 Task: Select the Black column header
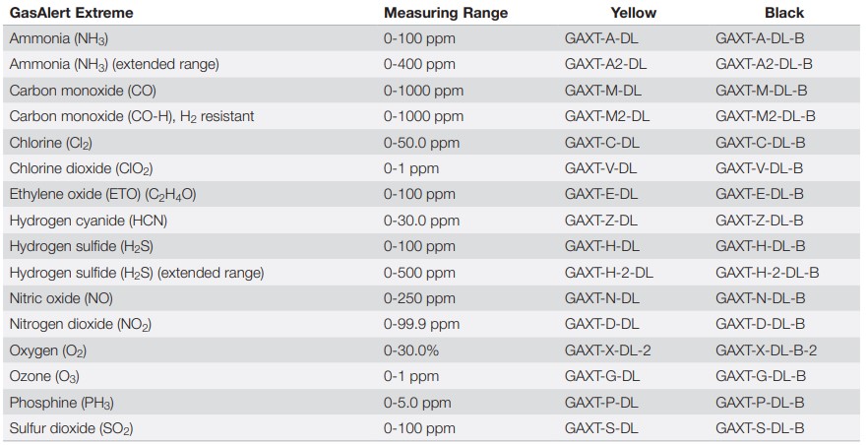784,13
